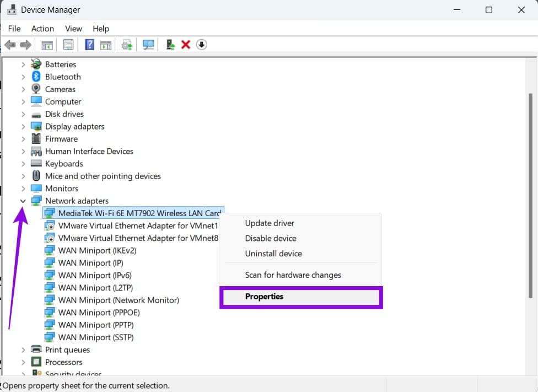Click the Network adapters label

click(77, 201)
